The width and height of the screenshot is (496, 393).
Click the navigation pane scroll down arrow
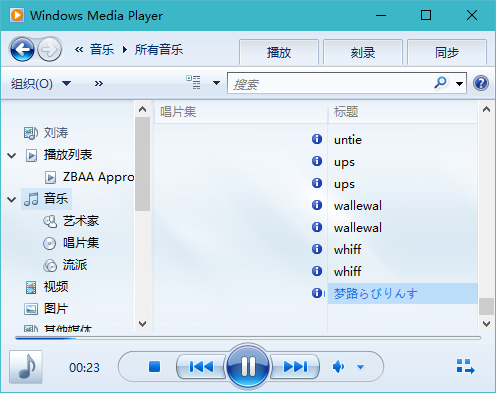coord(142,323)
